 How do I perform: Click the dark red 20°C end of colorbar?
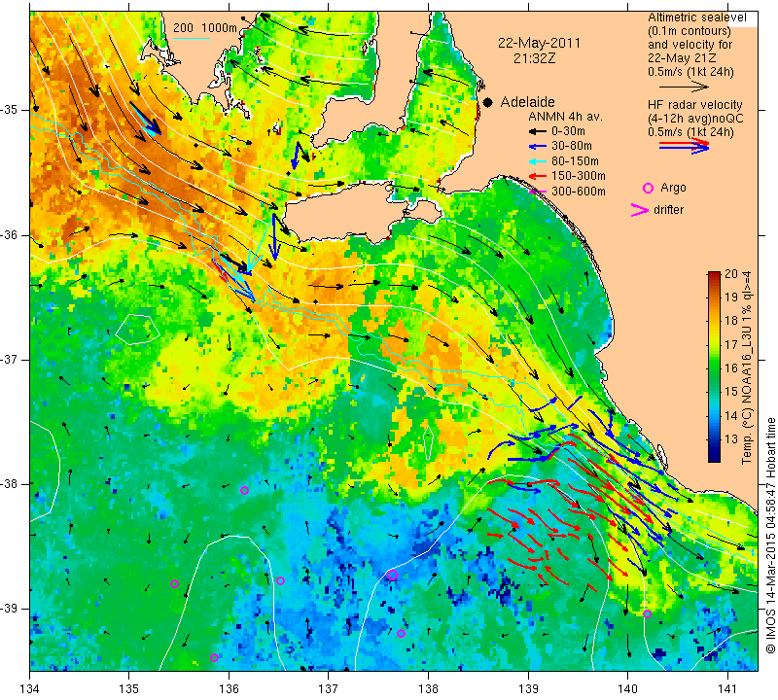tap(714, 276)
